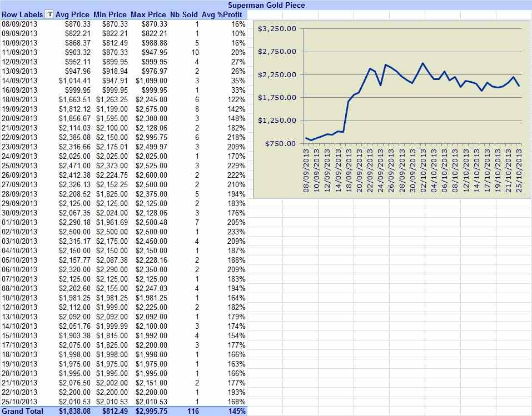This screenshot has width=532, height=416.
Task: Click the Nb Sold value of 10
Action: (x=195, y=53)
